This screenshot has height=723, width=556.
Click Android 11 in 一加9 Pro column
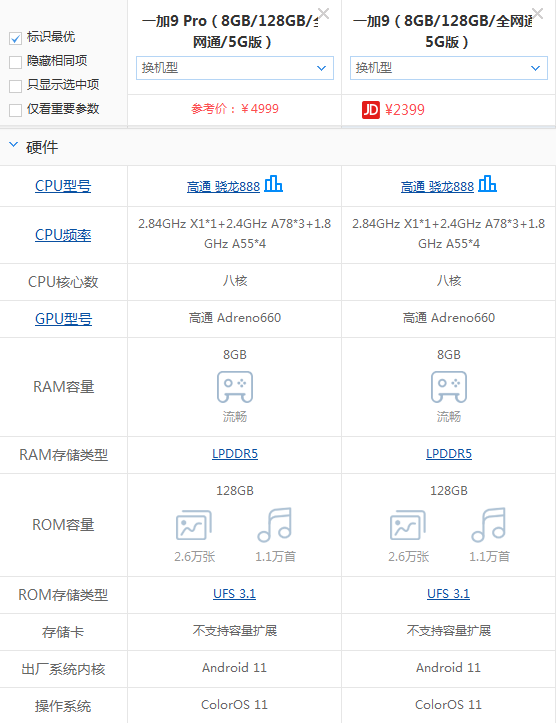[235, 668]
